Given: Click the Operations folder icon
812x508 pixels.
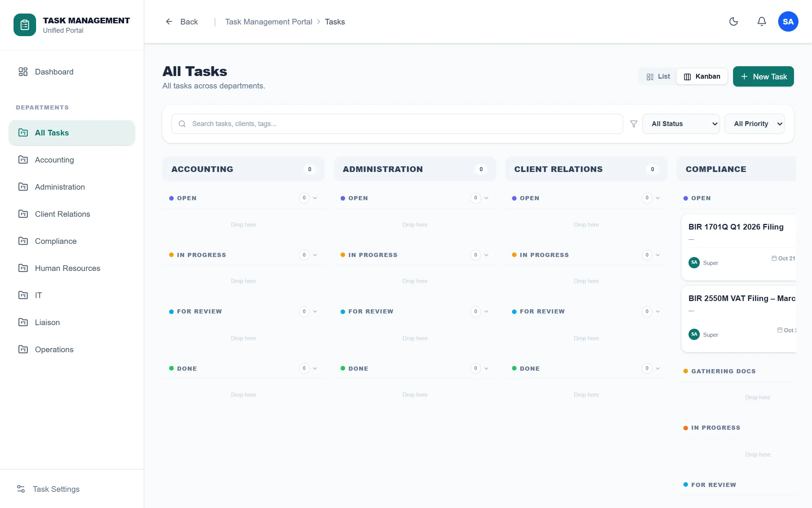Looking at the screenshot, I should pyautogui.click(x=23, y=349).
